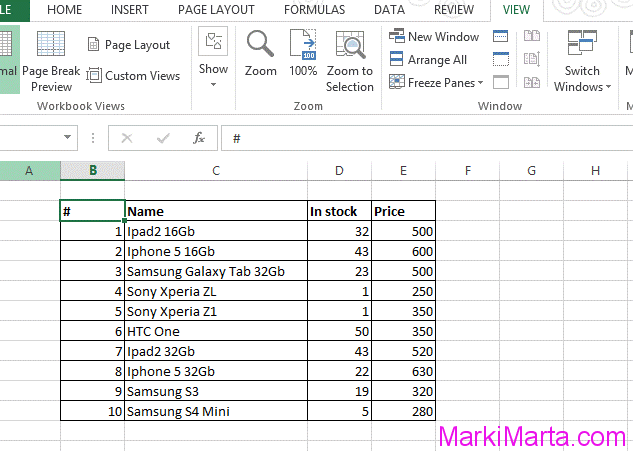Select the Normal view button
The height and width of the screenshot is (451, 633).
[x=8, y=60]
